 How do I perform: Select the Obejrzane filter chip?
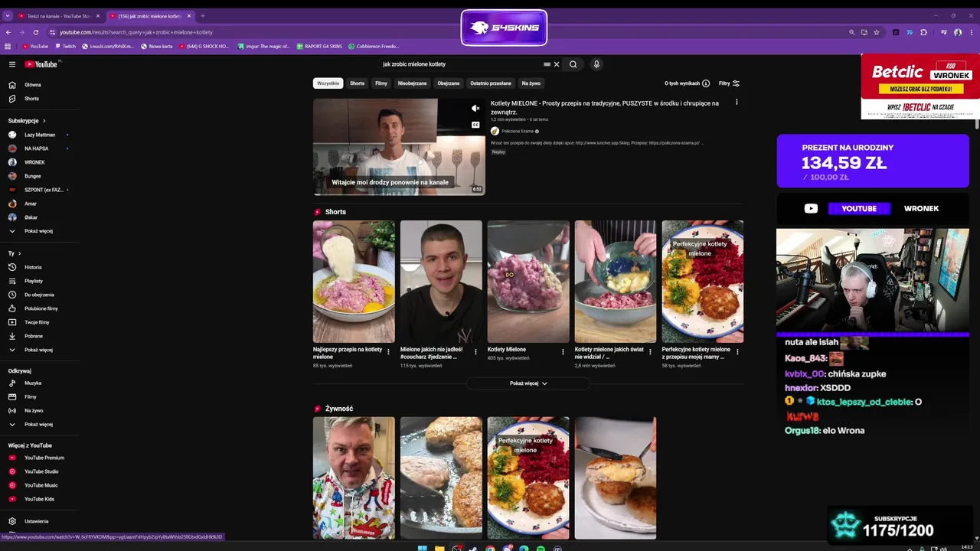coord(449,83)
